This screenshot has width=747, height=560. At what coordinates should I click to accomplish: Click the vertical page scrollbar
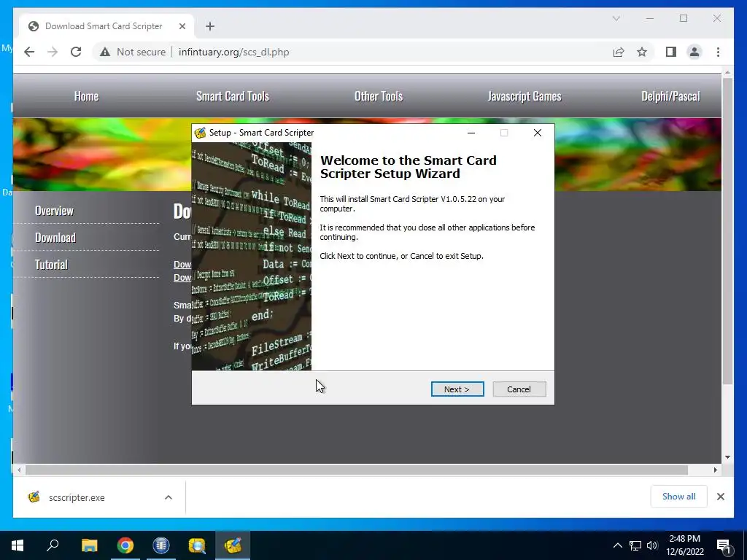[727, 230]
